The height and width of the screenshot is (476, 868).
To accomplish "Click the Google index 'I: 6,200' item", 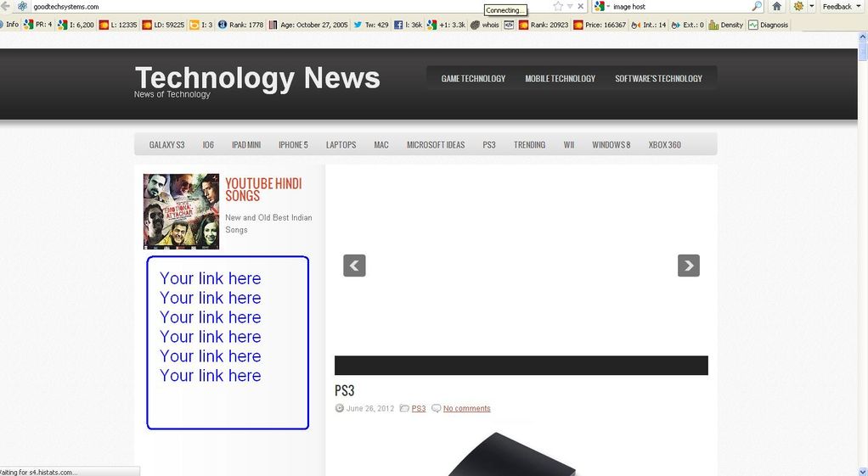I will point(76,25).
